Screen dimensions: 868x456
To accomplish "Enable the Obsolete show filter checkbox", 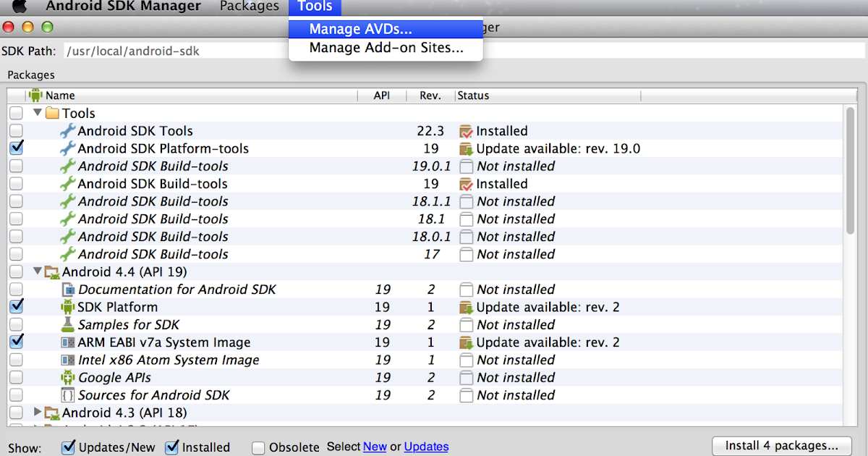I will coord(258,448).
